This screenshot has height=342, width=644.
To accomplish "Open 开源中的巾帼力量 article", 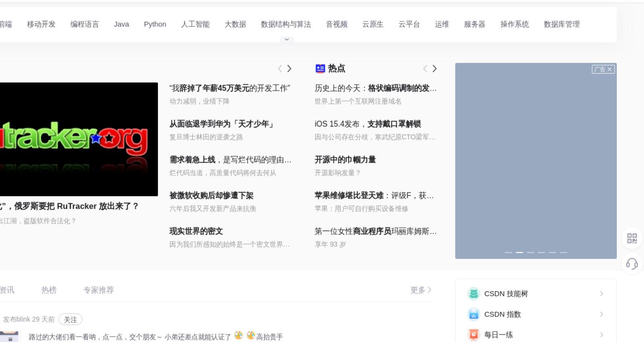I will coord(345,160).
